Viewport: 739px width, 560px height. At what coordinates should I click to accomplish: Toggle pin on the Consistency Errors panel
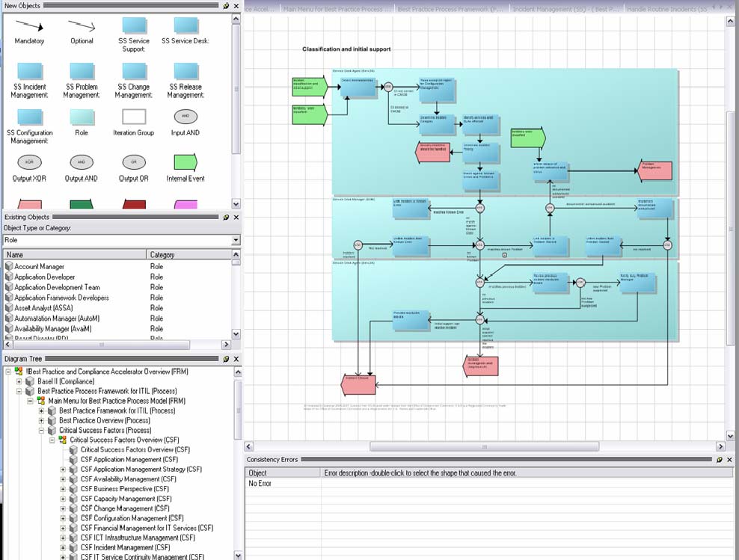pos(720,459)
